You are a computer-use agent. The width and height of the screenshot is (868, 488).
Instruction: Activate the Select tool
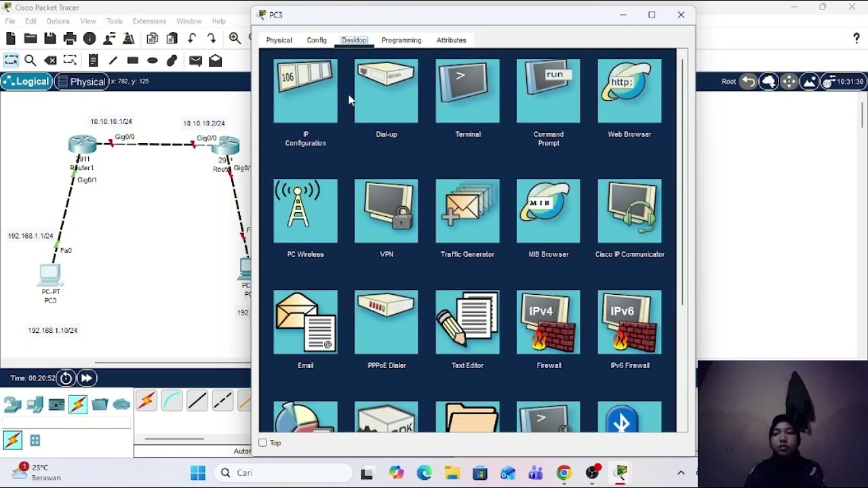click(x=11, y=60)
